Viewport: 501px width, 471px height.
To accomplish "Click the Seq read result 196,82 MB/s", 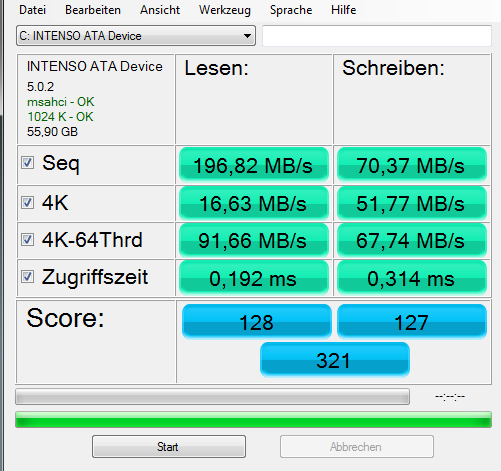I will click(x=254, y=165).
